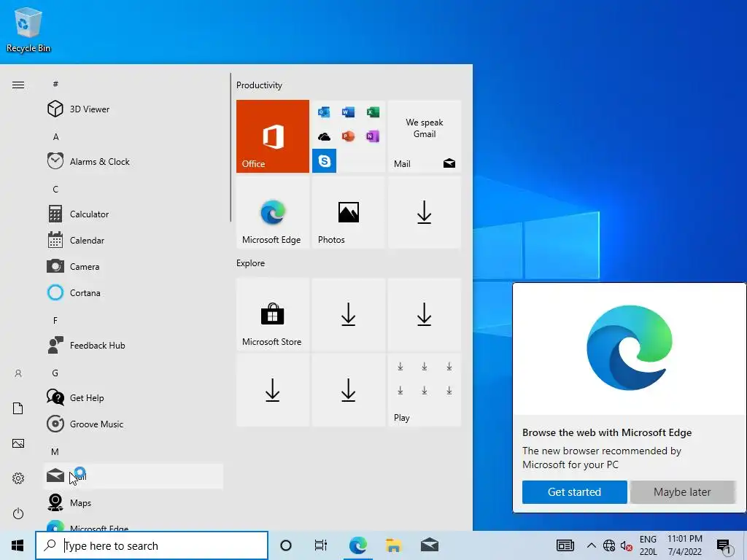The width and height of the screenshot is (747, 560).
Task: Open Cortana circle on taskbar
Action: (286, 545)
